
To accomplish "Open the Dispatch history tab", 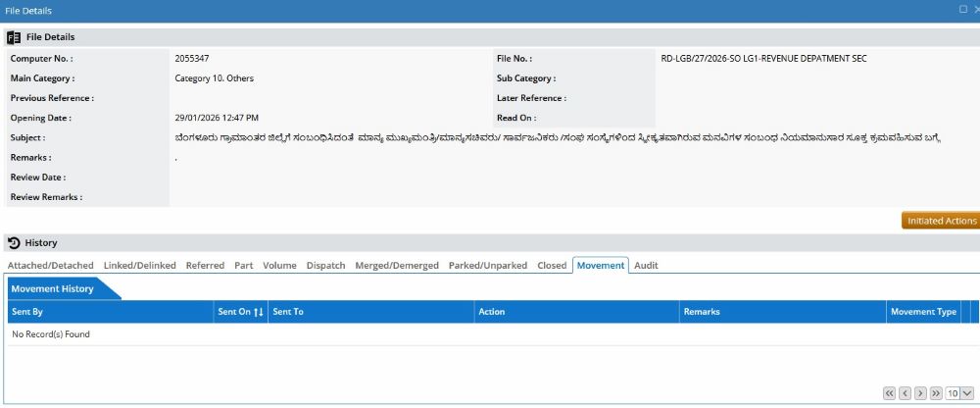I will pyautogui.click(x=325, y=266).
